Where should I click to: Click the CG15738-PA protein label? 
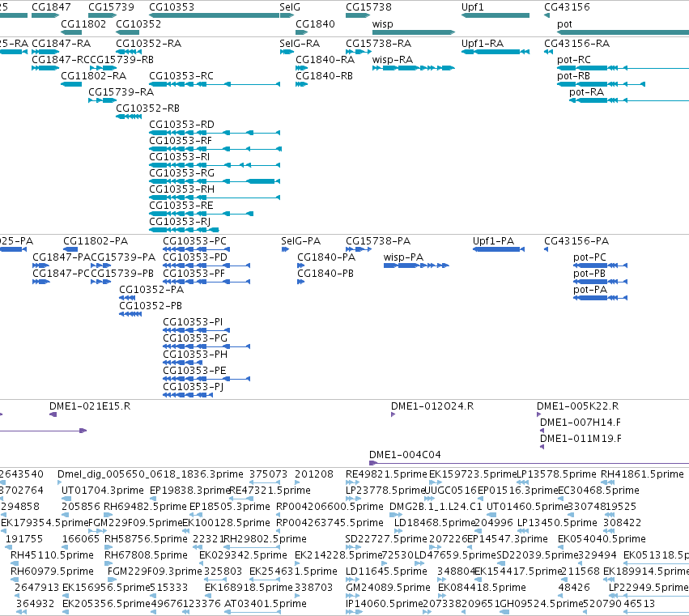click(x=378, y=240)
